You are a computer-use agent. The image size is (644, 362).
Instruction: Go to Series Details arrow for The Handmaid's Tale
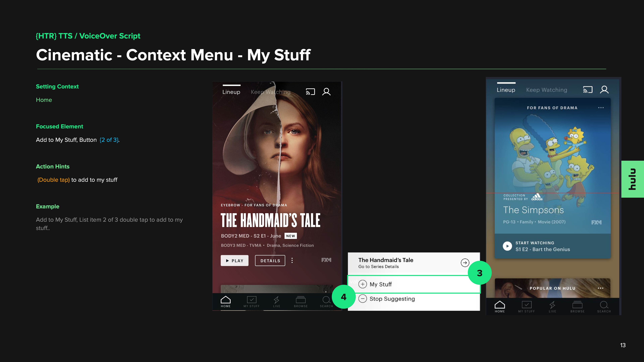(465, 263)
